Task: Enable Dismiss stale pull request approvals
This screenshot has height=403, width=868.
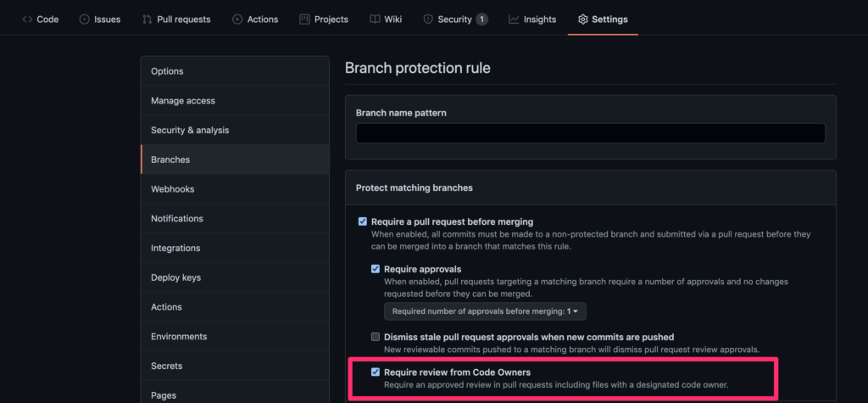Action: (x=376, y=337)
